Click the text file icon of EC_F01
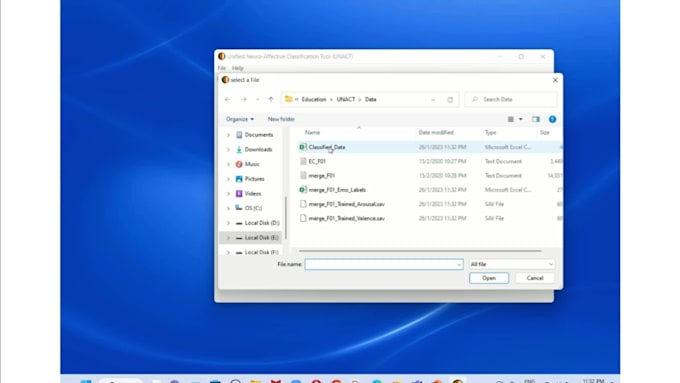This screenshot has width=680, height=383. tap(303, 161)
